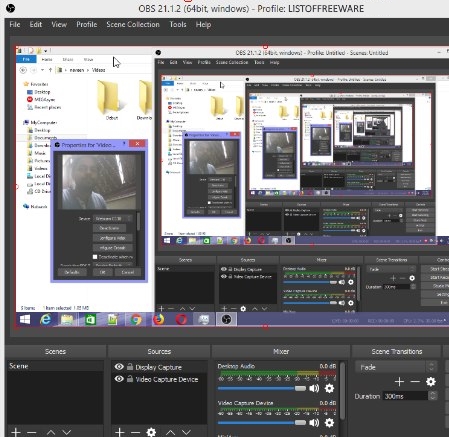Open Desktop Audio settings gear in the bottom Mixer
Image resolution: width=449 pixels, height=437 pixels.
[329, 388]
